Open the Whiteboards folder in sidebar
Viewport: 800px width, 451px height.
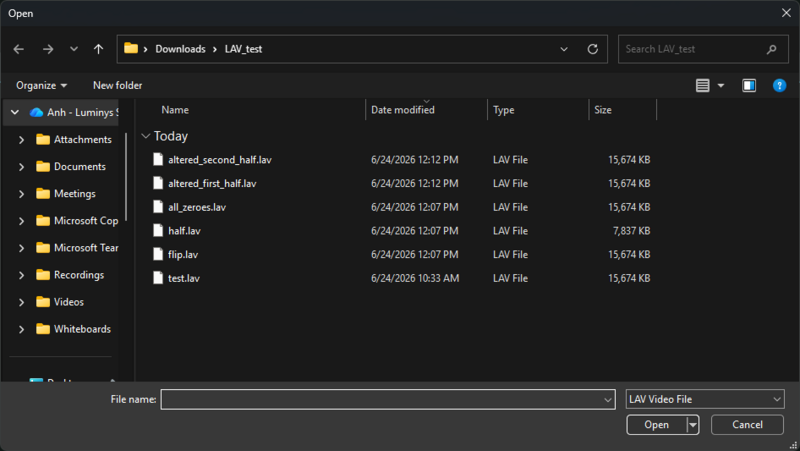[73, 329]
